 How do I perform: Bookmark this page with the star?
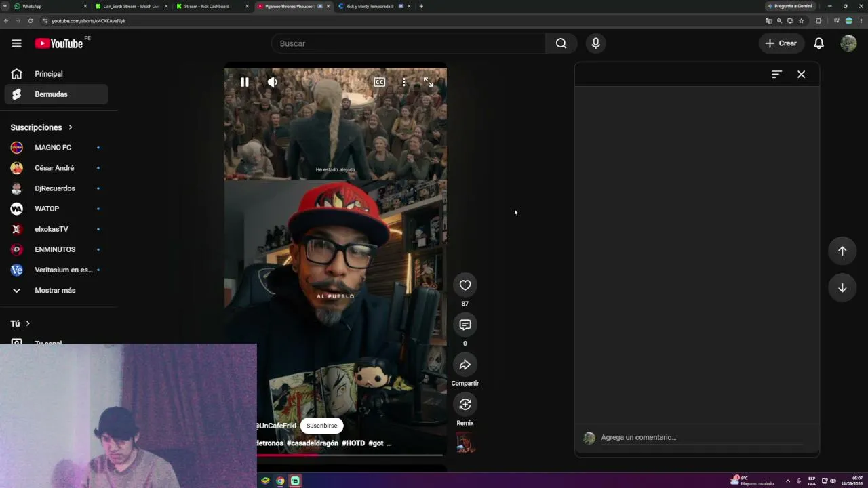[801, 21]
